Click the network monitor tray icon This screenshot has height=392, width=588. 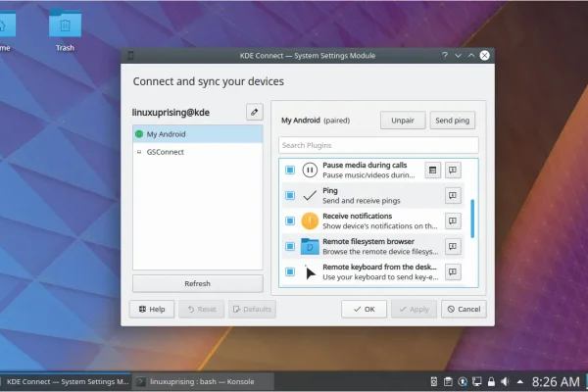click(476, 382)
